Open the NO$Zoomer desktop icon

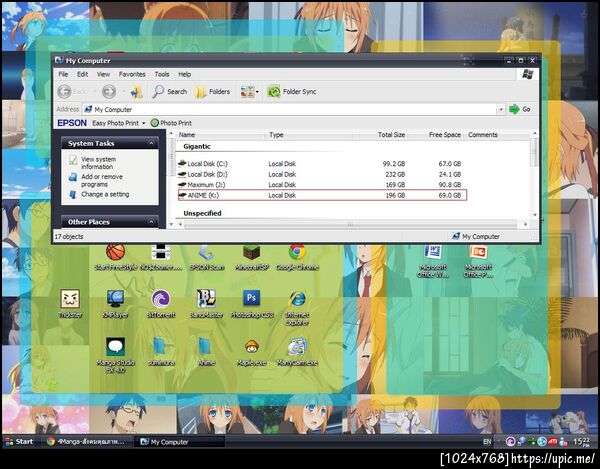[x=161, y=257]
